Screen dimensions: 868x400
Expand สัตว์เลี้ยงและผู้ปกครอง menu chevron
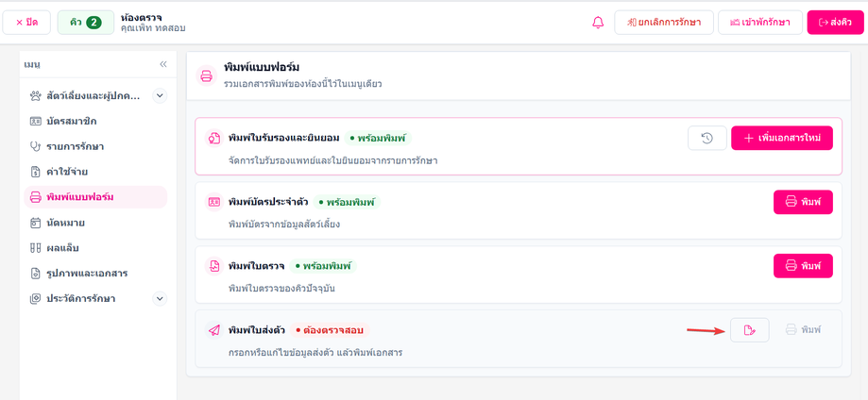click(160, 96)
